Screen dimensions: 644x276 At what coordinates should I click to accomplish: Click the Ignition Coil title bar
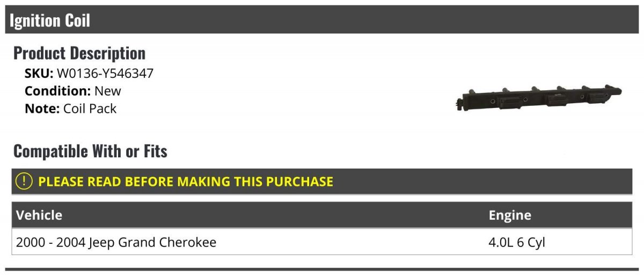322,20
